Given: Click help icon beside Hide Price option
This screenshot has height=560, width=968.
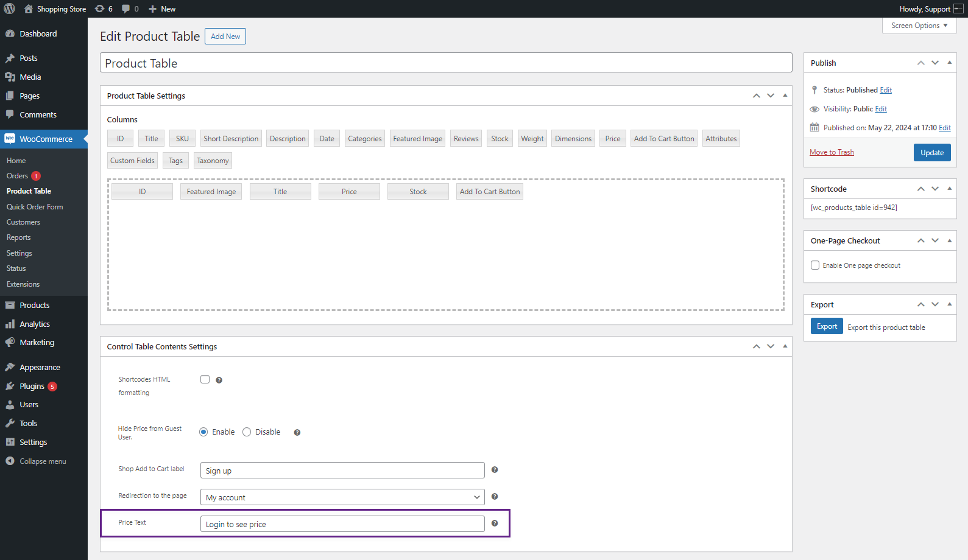Looking at the screenshot, I should 297,432.
